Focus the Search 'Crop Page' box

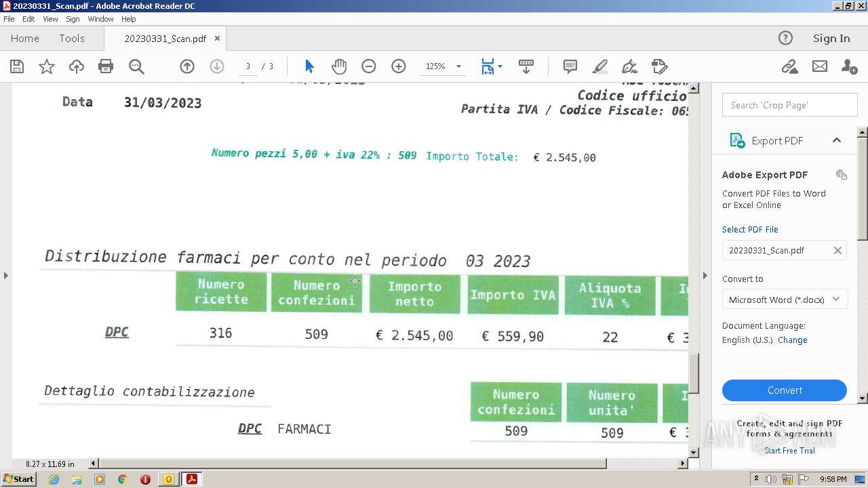789,105
